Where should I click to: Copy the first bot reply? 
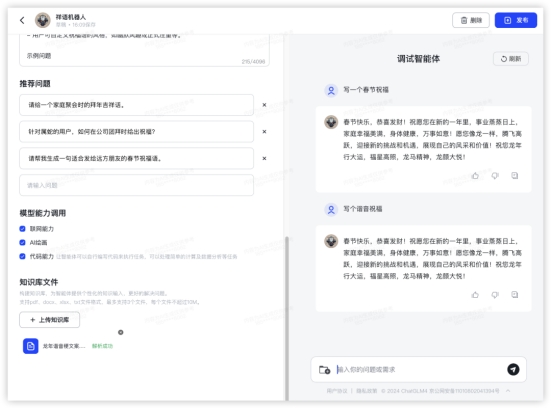point(514,175)
